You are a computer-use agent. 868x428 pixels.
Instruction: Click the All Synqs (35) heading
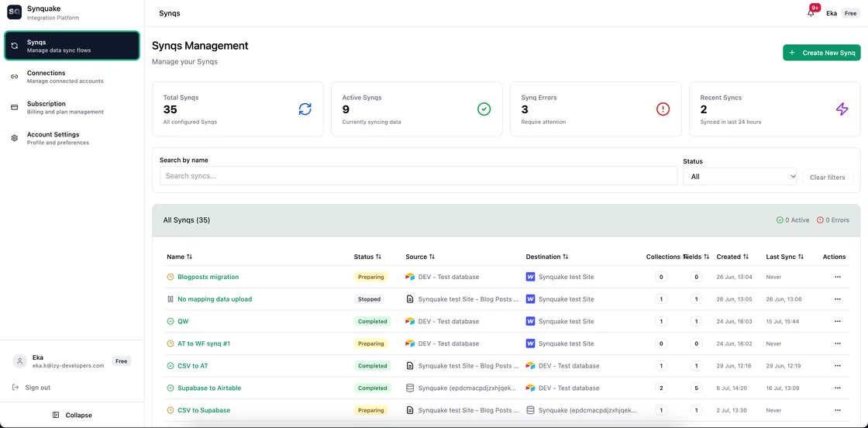[x=187, y=219]
